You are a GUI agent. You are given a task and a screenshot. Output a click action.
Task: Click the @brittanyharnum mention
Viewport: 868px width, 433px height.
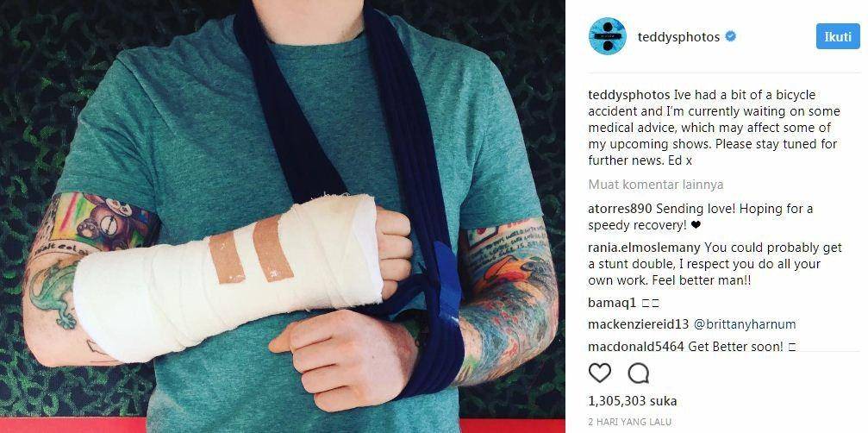point(742,324)
